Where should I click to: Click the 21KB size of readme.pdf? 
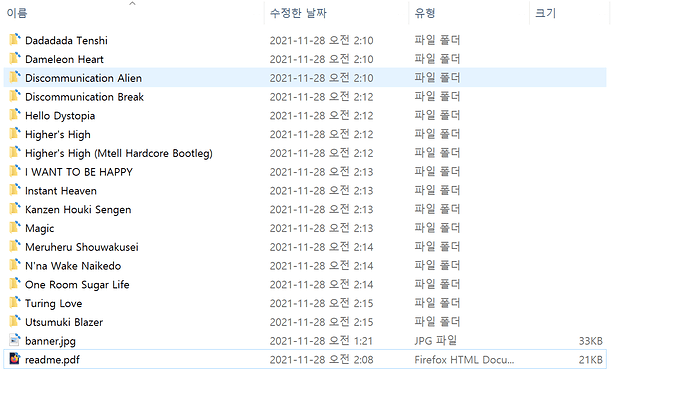pos(591,360)
